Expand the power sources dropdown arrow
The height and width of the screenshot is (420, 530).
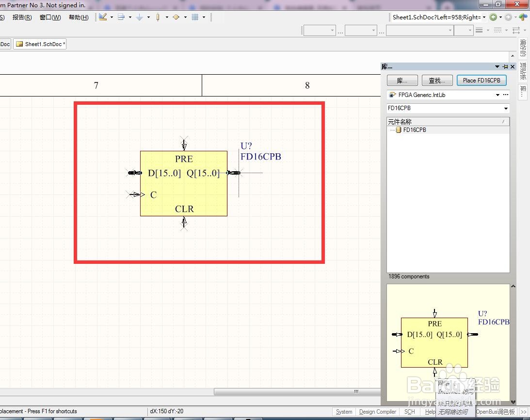click(x=148, y=17)
